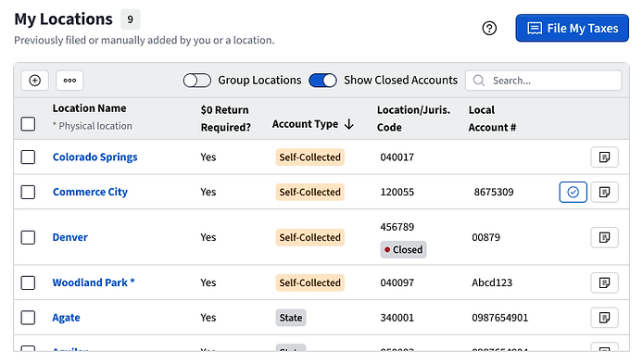
Task: Click the Location Name column header
Action: [x=89, y=108]
